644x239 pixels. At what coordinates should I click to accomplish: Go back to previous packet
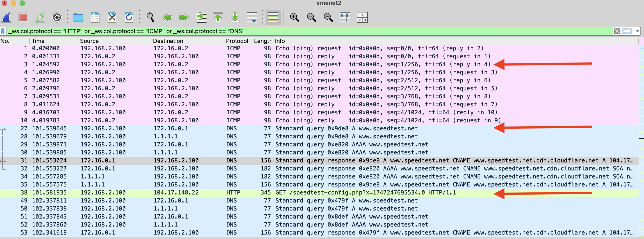(167, 18)
